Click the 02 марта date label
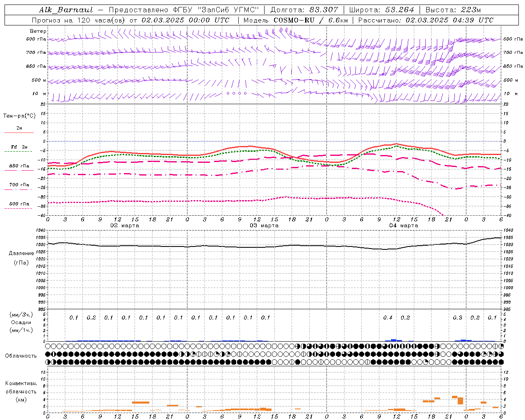This screenshot has width=525, height=420. [125, 225]
